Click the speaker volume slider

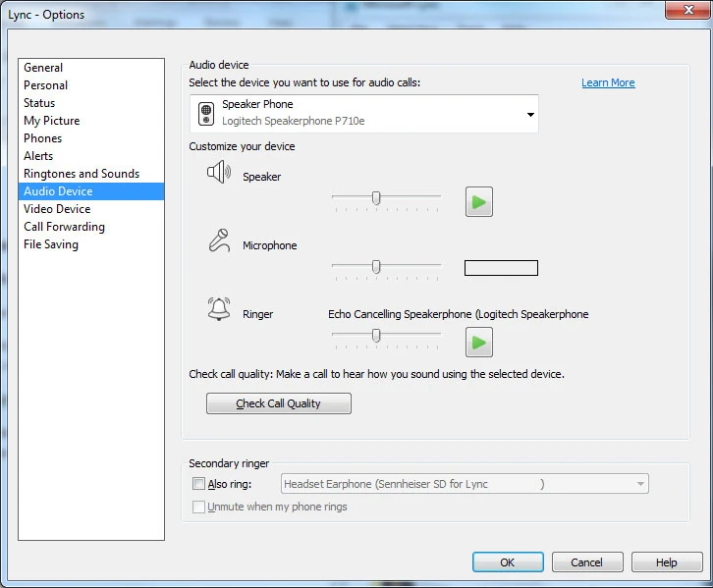(x=376, y=198)
